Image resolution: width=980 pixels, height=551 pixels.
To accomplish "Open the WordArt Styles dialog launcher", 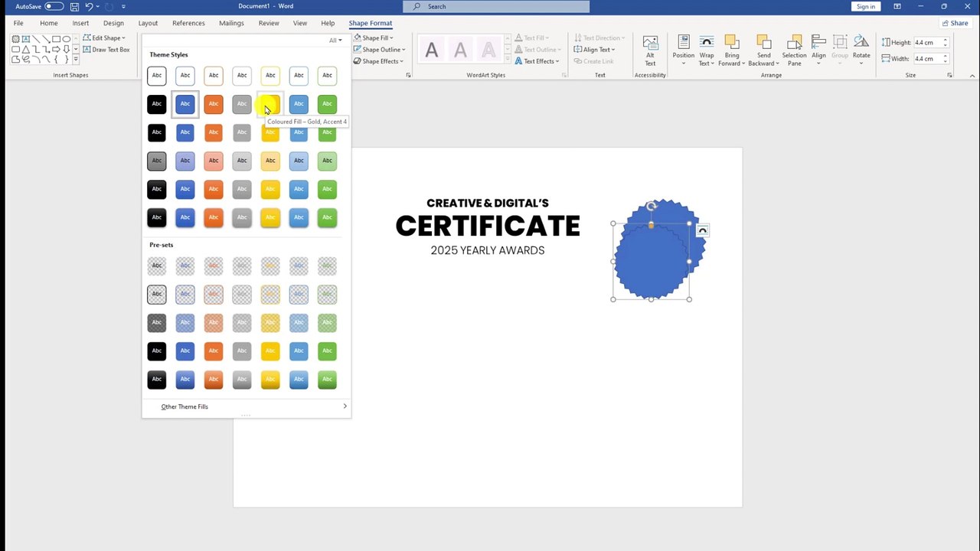I will click(x=564, y=75).
